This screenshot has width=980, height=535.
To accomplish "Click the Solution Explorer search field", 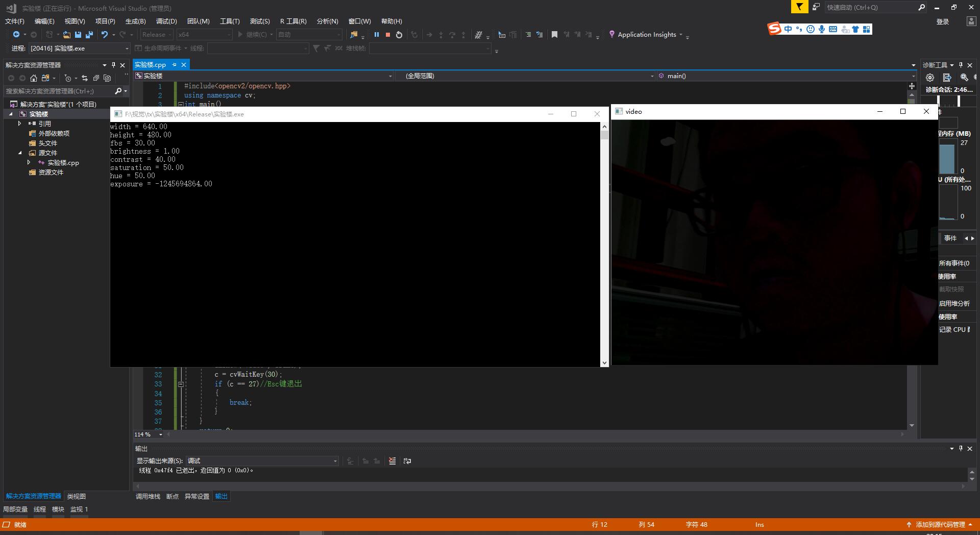I will [59, 91].
